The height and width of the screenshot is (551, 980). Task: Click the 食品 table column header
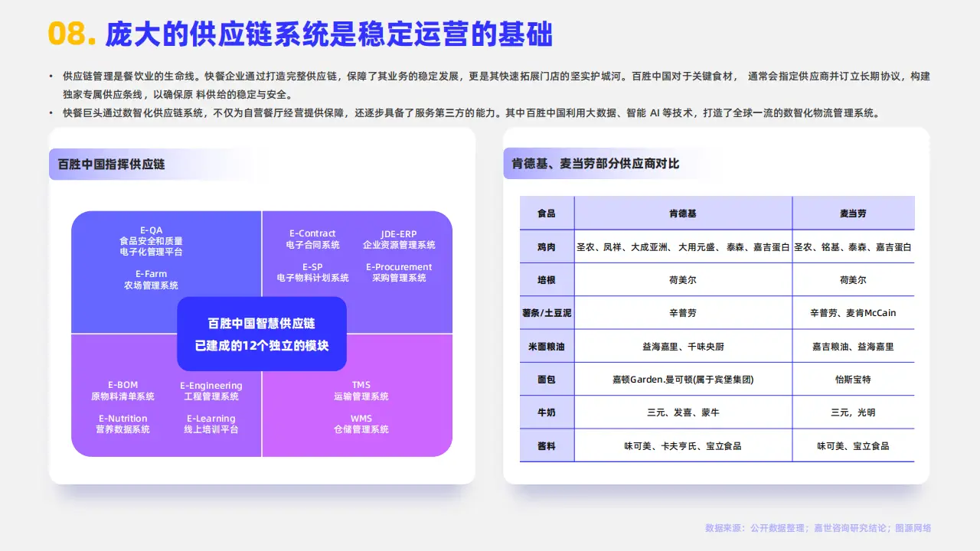[547, 214]
